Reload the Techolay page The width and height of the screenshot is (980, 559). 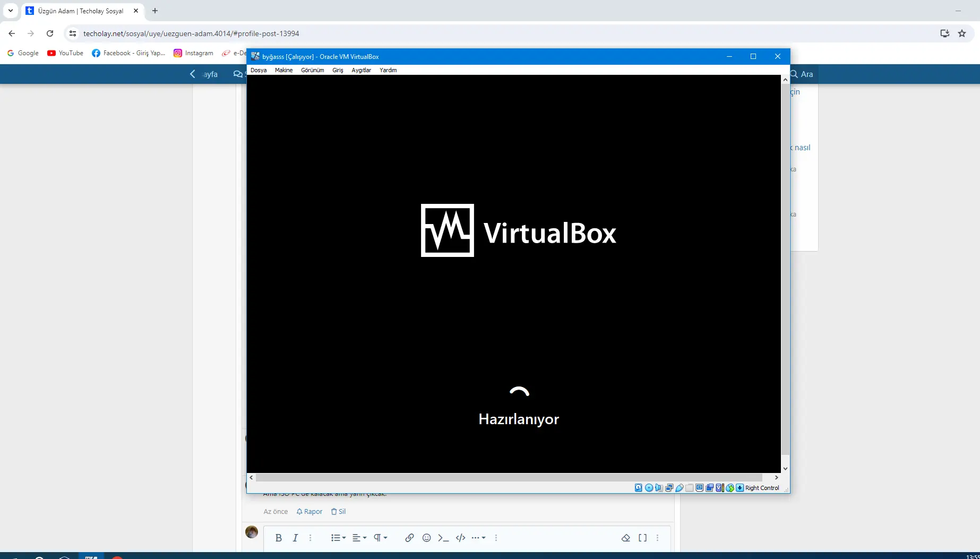coord(50,33)
